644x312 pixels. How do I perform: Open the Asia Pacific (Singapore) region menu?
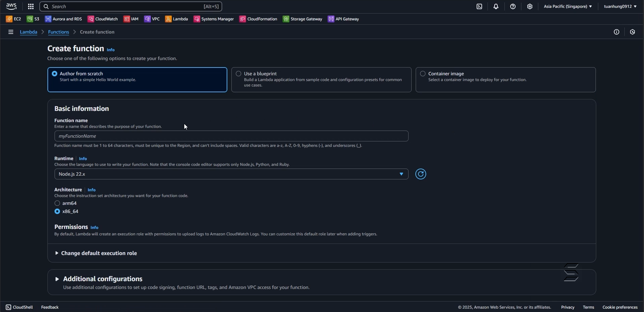coord(568,6)
